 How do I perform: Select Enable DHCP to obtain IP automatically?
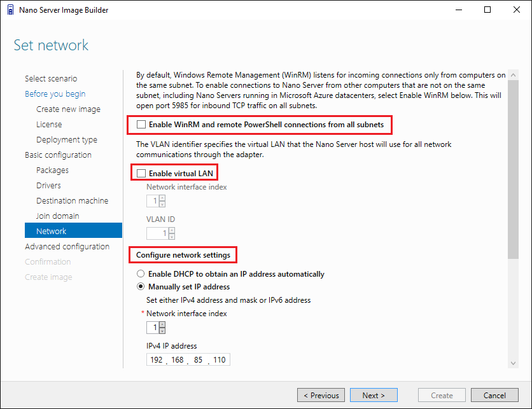point(141,274)
